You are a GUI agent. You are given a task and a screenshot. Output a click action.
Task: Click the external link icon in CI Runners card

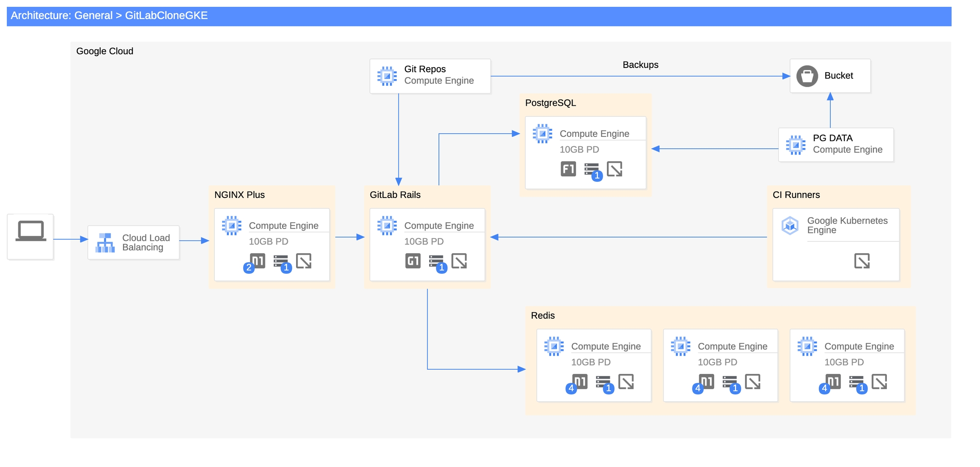coord(862,260)
